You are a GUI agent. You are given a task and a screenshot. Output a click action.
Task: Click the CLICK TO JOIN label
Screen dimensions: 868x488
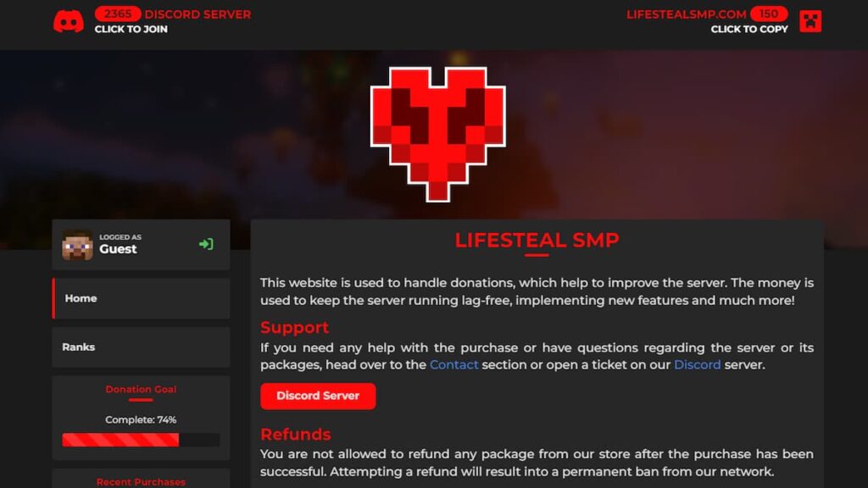(131, 30)
